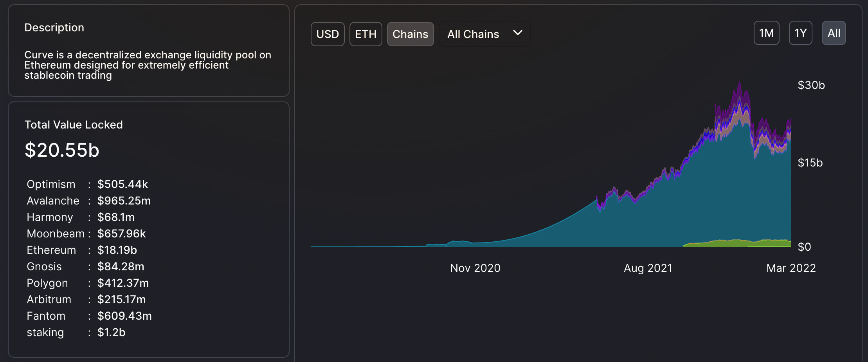Image resolution: width=868 pixels, height=362 pixels.
Task: Switch chart denomination to USD
Action: (328, 34)
